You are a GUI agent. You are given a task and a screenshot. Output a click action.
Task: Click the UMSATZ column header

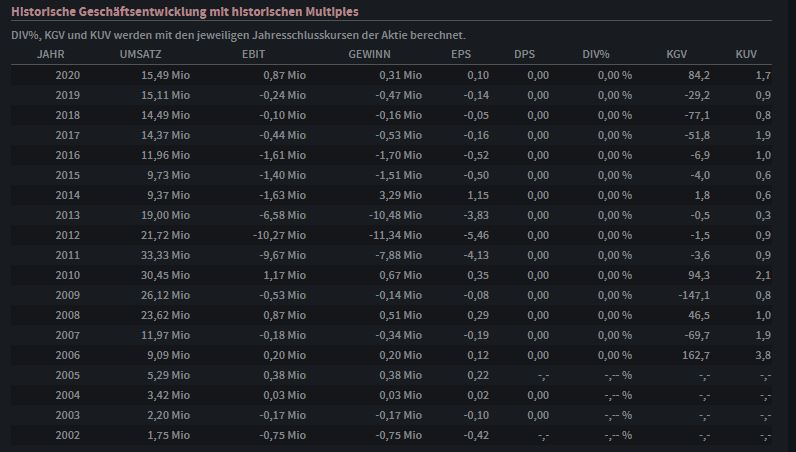point(140,54)
